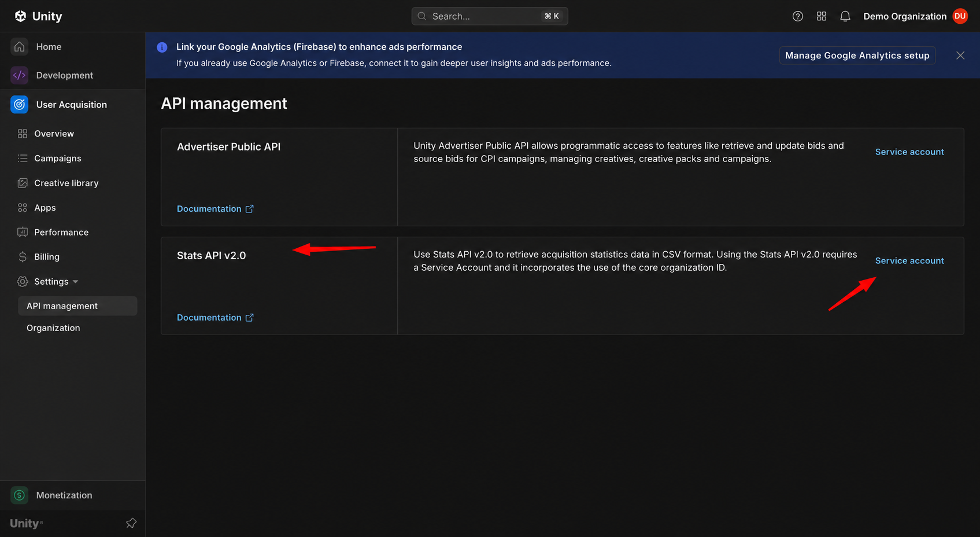Select API management submenu item
Screen dimensions: 980x537
tap(77, 306)
